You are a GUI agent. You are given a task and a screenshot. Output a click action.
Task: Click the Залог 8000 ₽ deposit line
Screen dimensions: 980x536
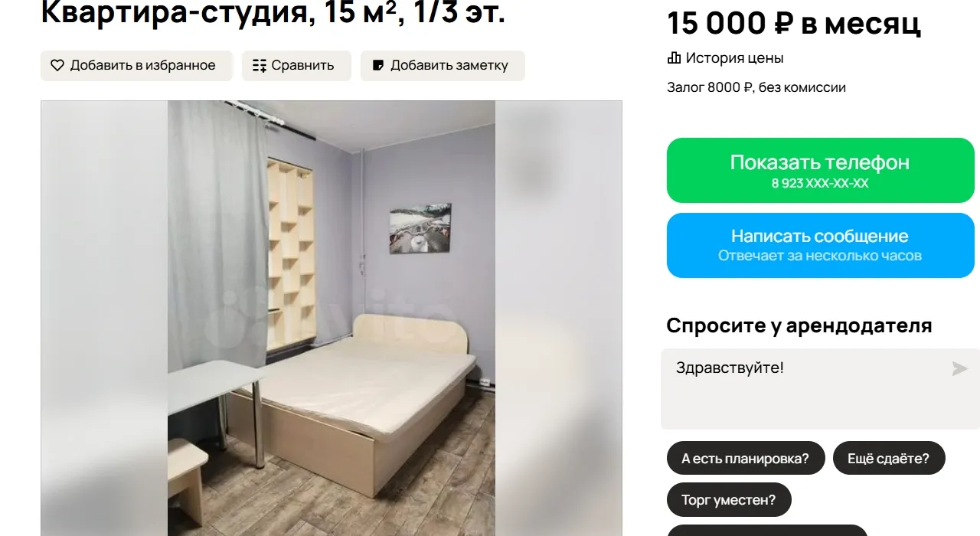(756, 87)
